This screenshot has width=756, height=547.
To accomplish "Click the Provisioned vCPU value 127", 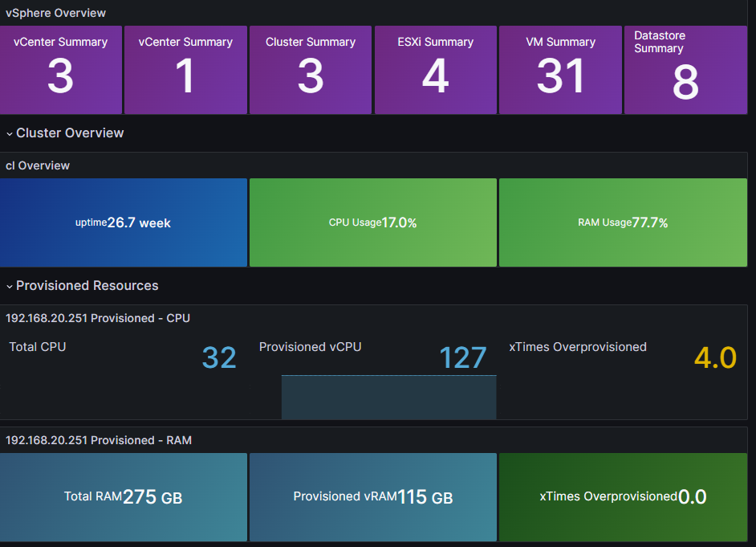I will (x=463, y=358).
